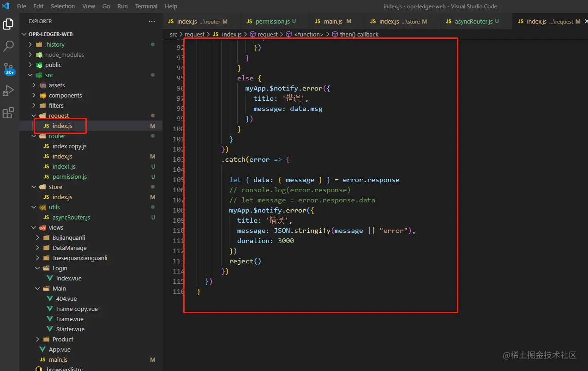Open Frame.vue in the Main folder
Image resolution: width=588 pixels, height=371 pixels.
point(70,319)
